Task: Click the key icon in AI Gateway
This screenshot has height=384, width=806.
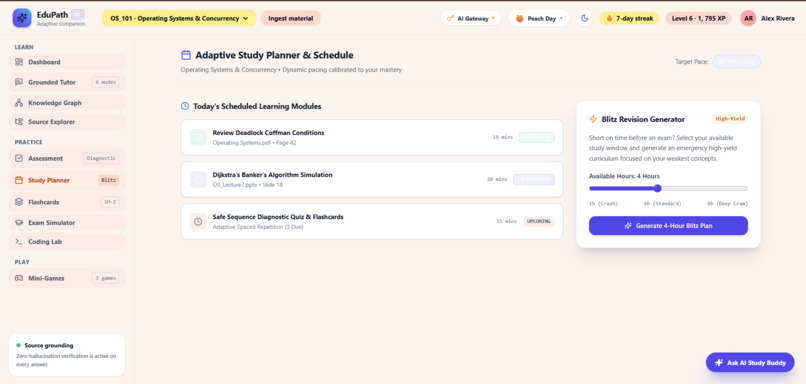Action: (x=450, y=19)
